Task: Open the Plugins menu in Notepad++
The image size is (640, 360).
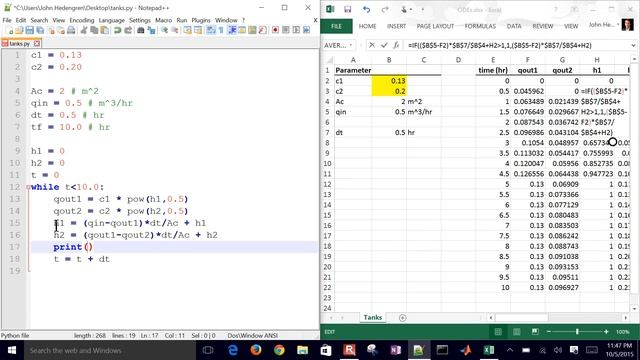Action: point(201,20)
